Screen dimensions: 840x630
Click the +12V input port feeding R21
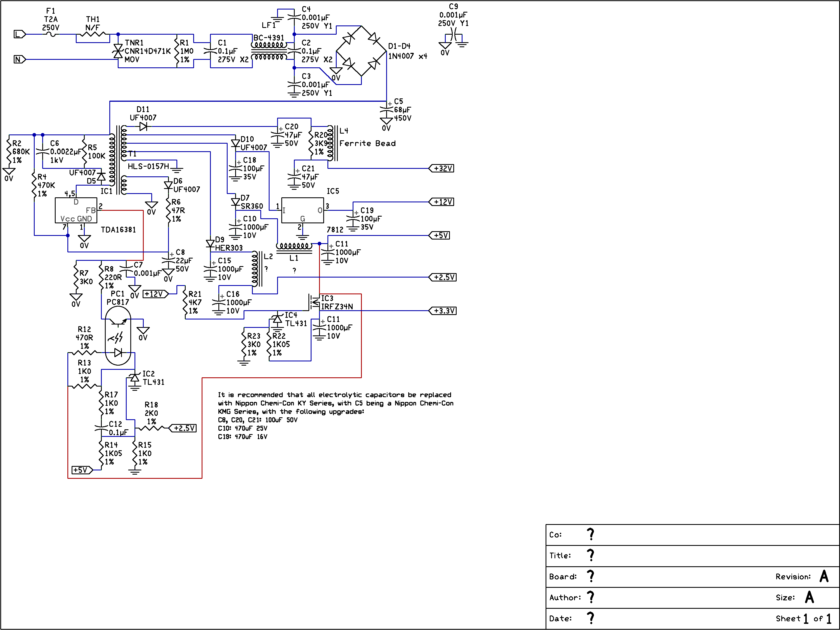click(156, 294)
